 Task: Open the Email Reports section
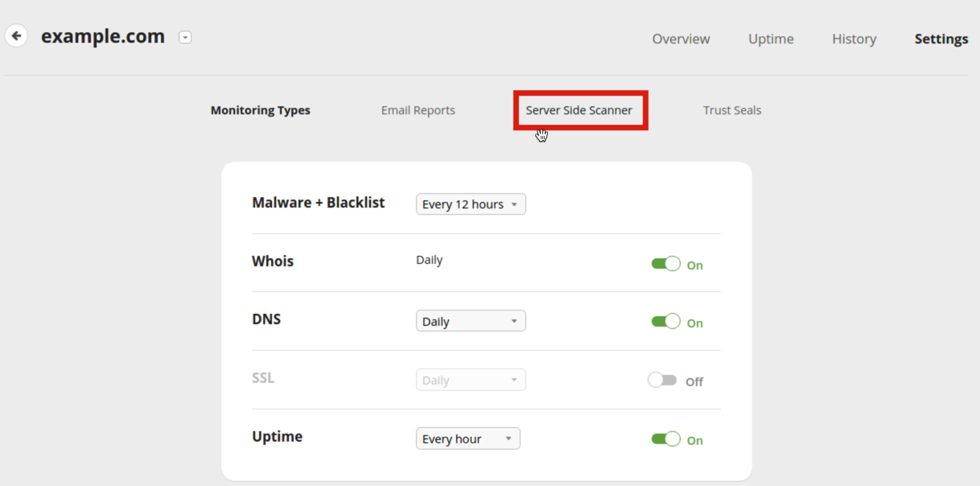[x=418, y=110]
